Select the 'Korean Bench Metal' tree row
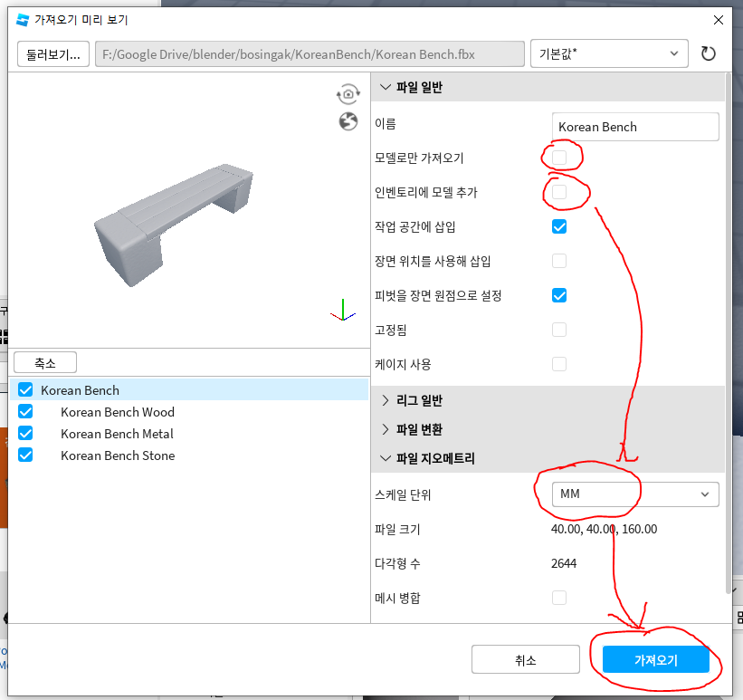 189,434
